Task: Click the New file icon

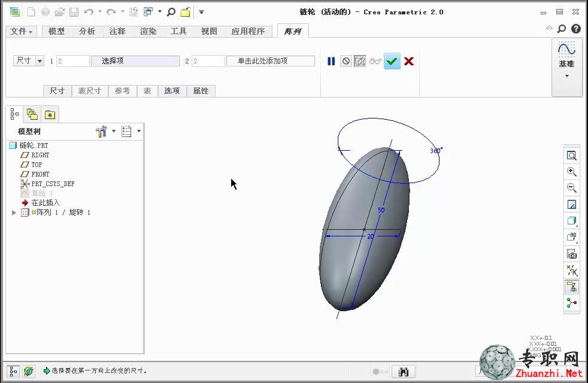Action: [31, 12]
